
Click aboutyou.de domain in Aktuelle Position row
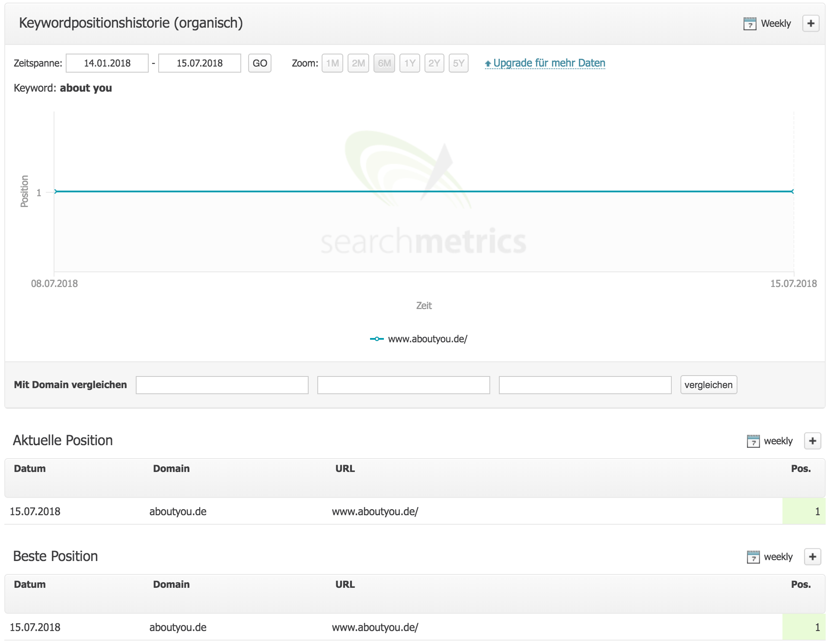(178, 511)
